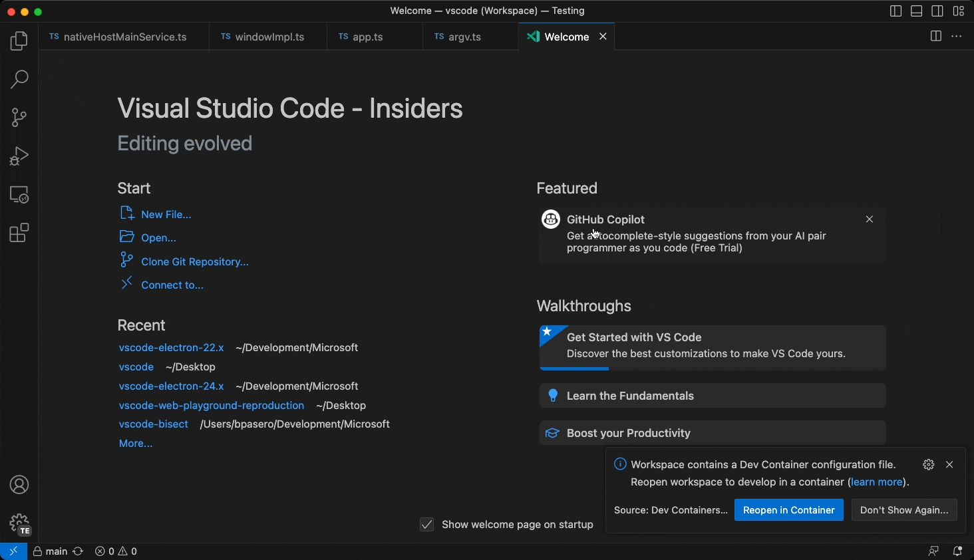Open the Run and Debug view
The height and width of the screenshot is (560, 974).
[19, 156]
